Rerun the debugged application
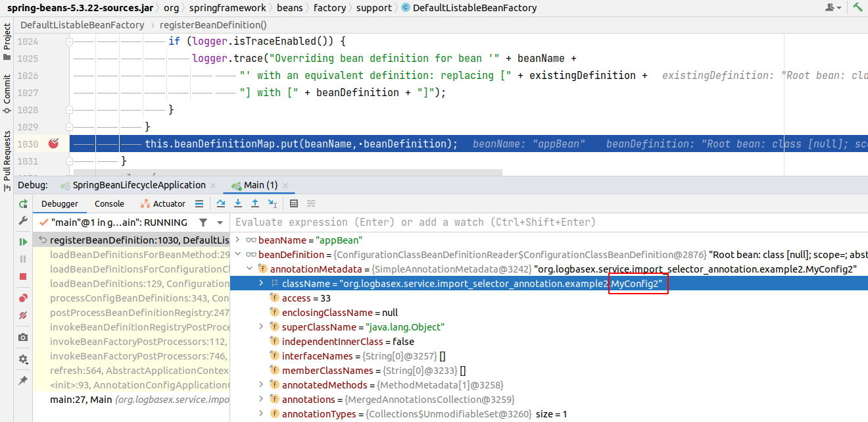 tap(23, 204)
